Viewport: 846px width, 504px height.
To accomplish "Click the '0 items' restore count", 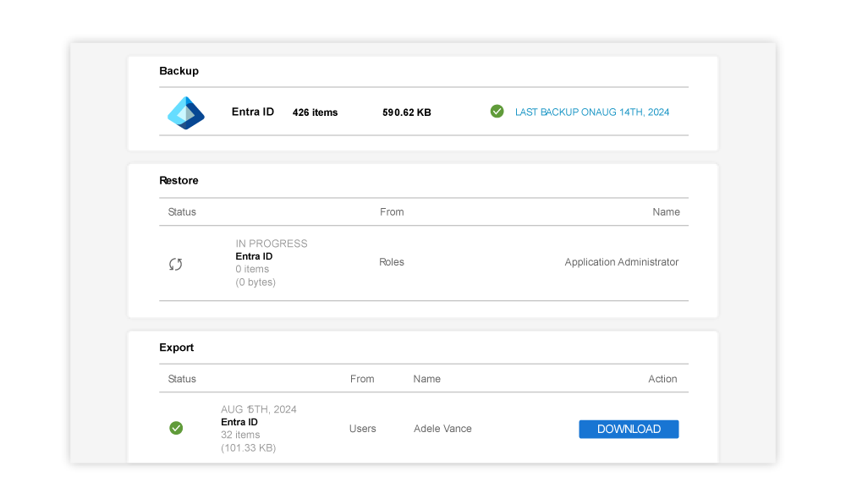I will (252, 269).
